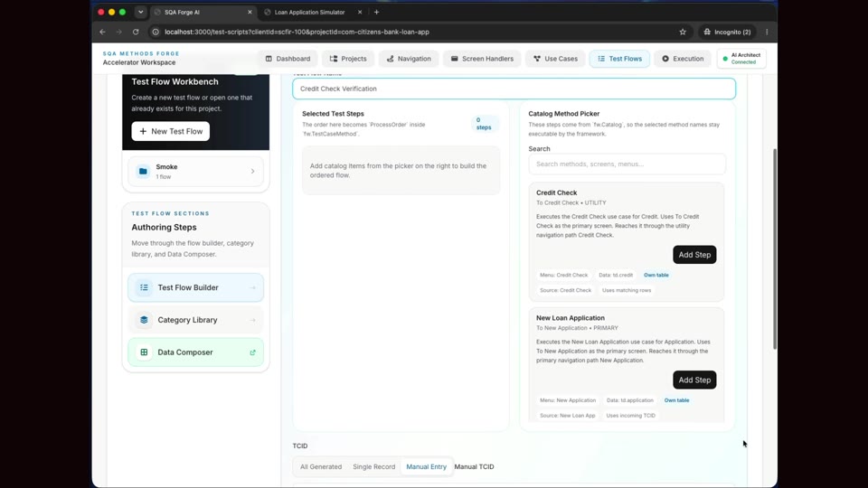
Task: Click the page vertical scrollbar
Action: (x=775, y=249)
